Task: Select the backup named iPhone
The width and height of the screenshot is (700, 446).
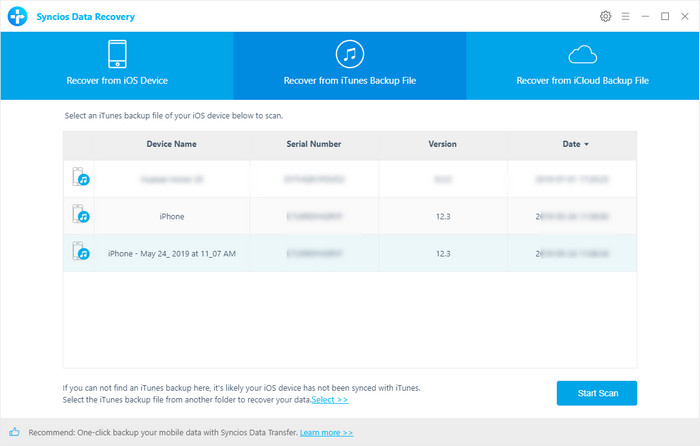Action: click(172, 217)
